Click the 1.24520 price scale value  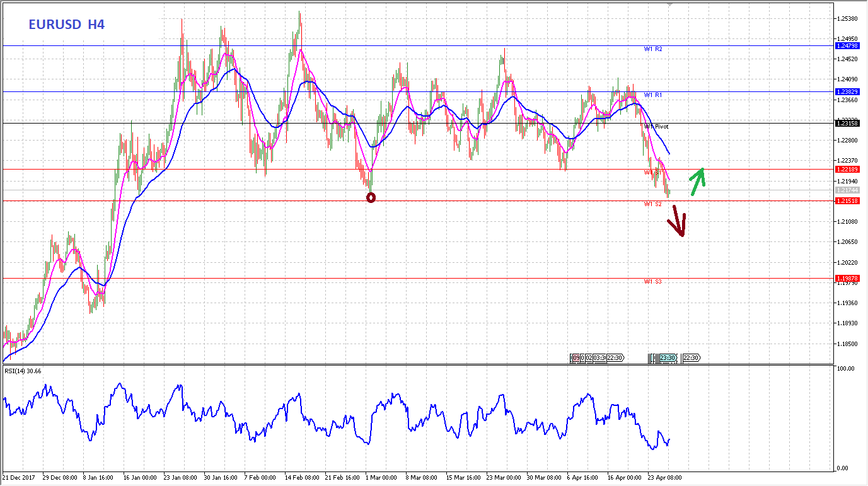848,59
